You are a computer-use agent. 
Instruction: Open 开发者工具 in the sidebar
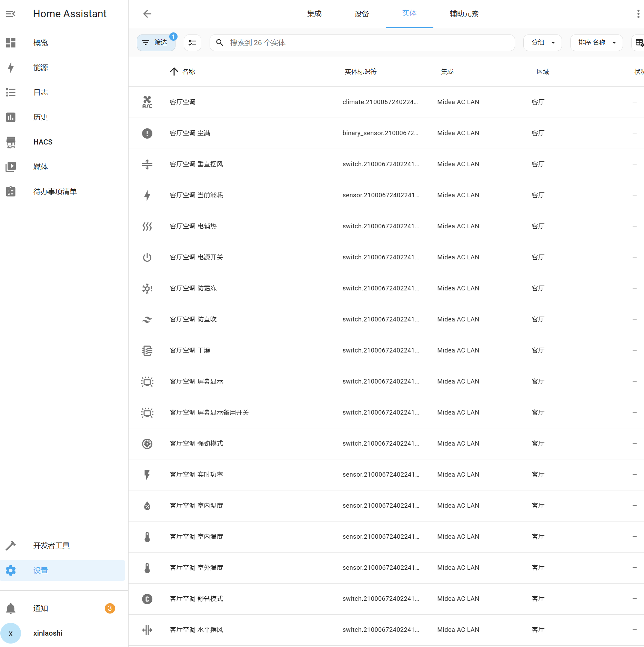coord(62,546)
